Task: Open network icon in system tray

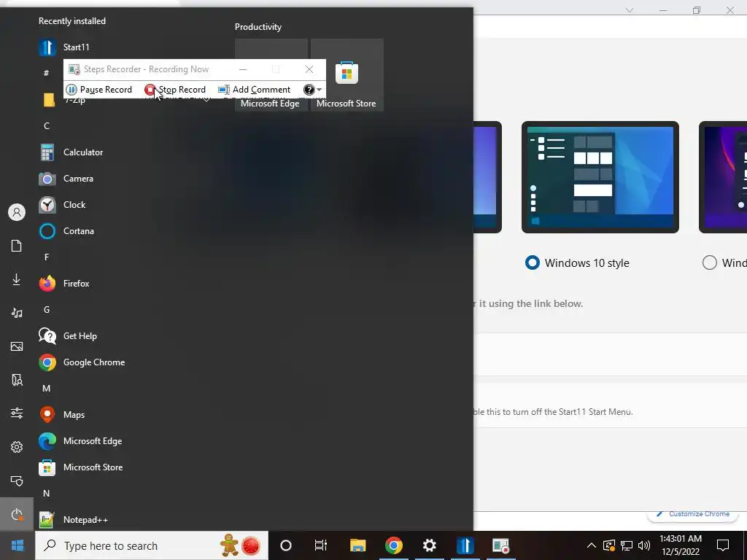Action: (x=627, y=545)
